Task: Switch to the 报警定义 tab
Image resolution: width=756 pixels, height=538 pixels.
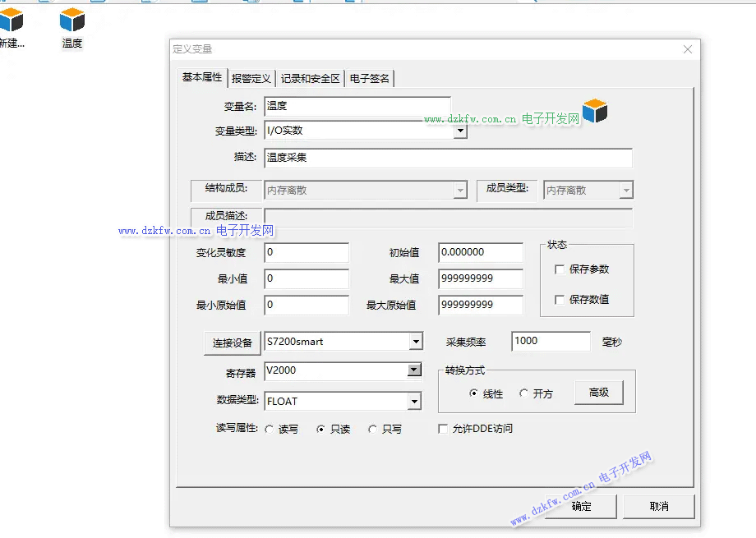Action: pyautogui.click(x=251, y=79)
